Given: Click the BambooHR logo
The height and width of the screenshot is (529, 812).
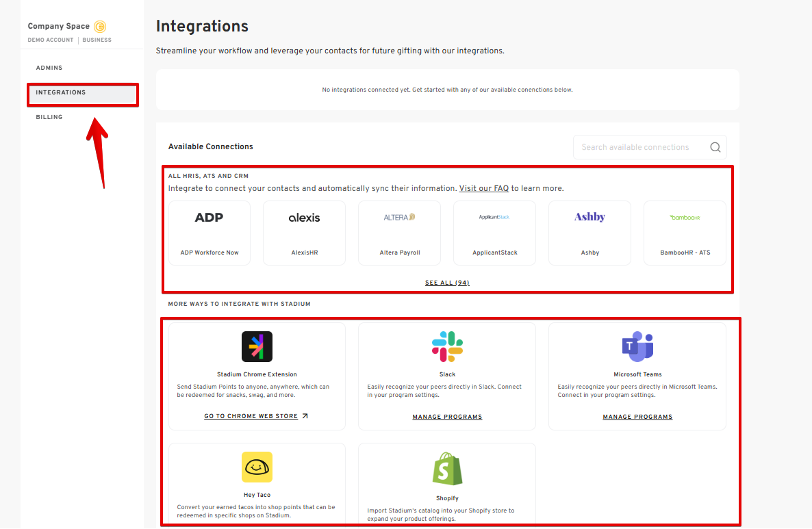Looking at the screenshot, I should [685, 218].
